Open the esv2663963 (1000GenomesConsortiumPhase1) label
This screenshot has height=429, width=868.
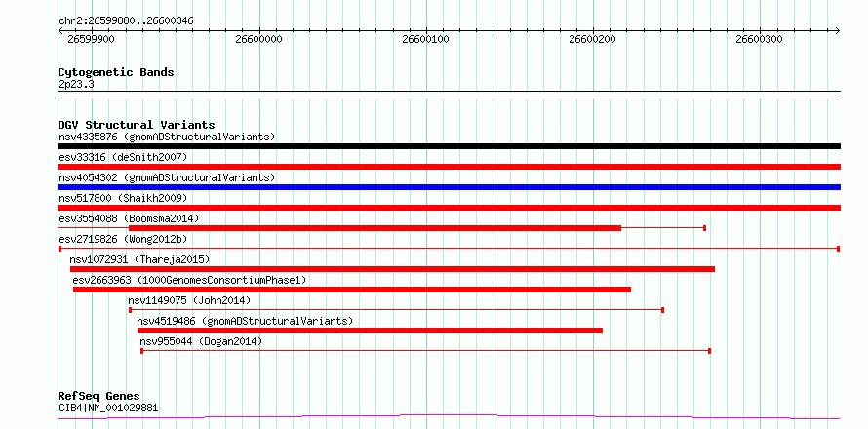pos(189,280)
